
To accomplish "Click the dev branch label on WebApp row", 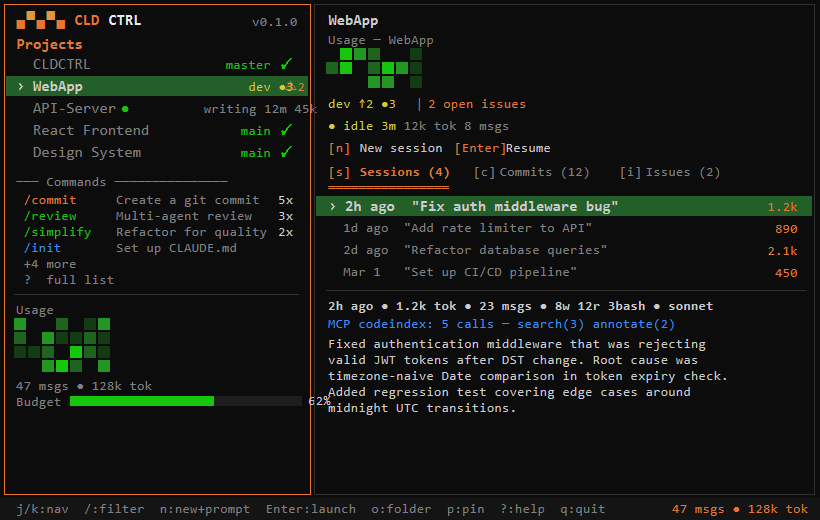I will click(259, 87).
